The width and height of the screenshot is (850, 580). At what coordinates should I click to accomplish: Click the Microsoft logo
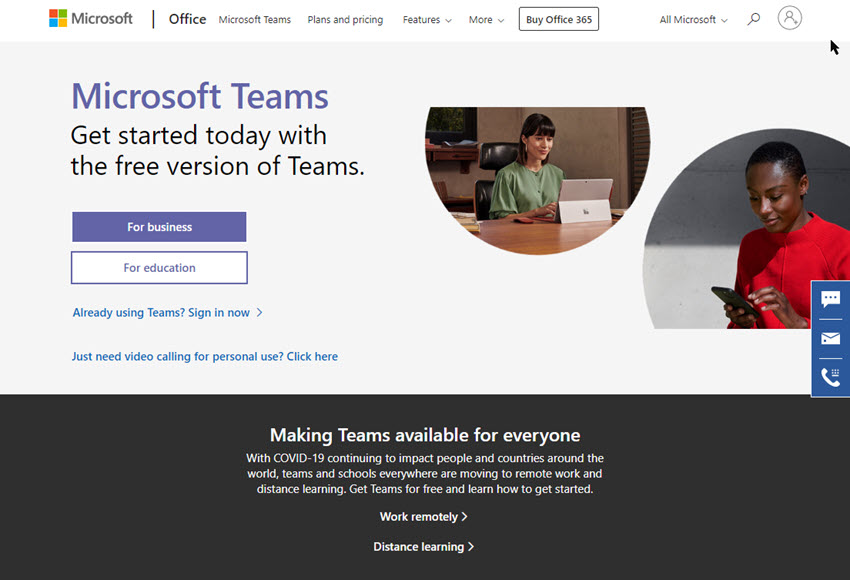91,19
